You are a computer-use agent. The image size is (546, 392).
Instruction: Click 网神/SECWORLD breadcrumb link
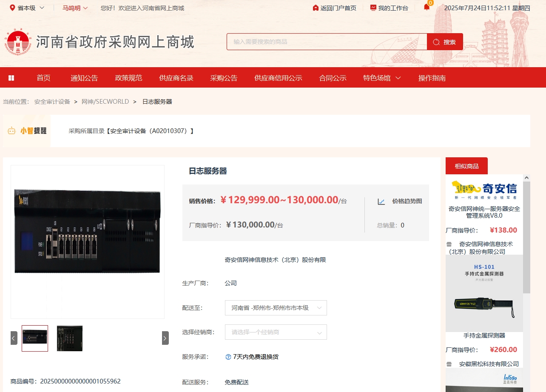coord(105,102)
